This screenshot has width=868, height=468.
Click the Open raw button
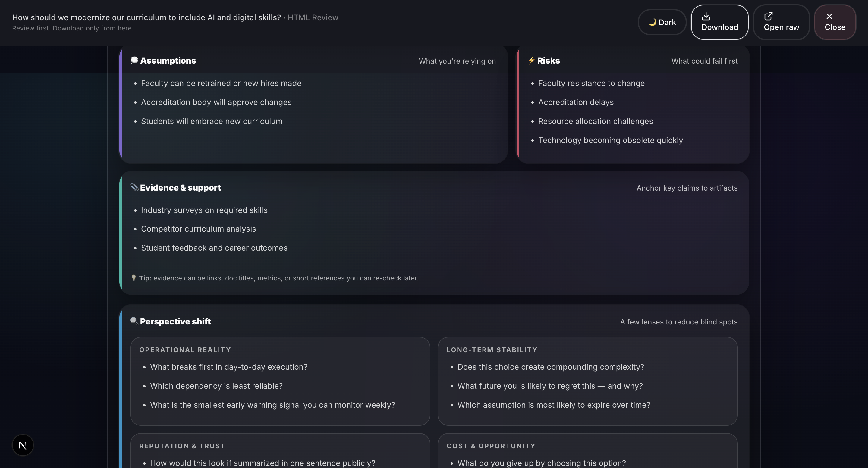(781, 22)
